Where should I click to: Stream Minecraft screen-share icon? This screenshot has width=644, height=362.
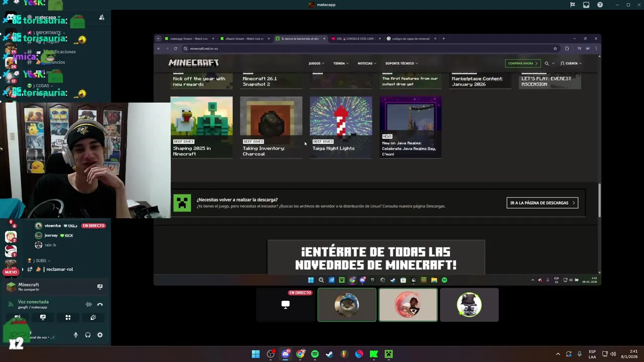coord(100,287)
